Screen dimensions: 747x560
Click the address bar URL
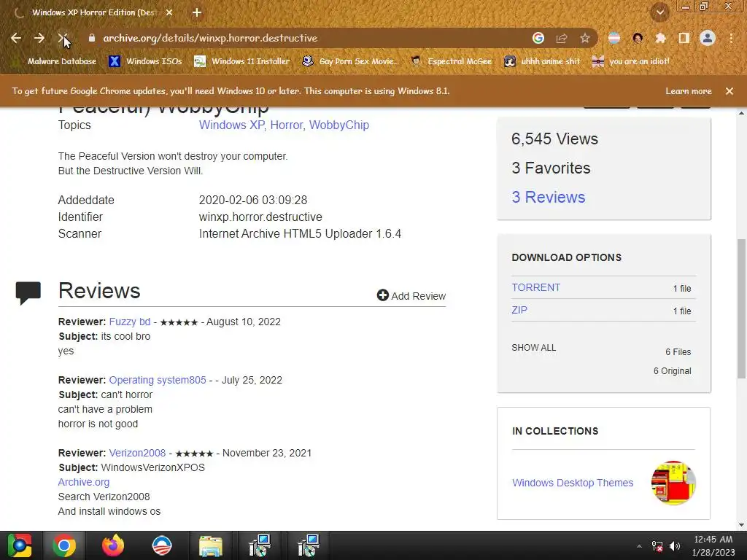(x=210, y=38)
